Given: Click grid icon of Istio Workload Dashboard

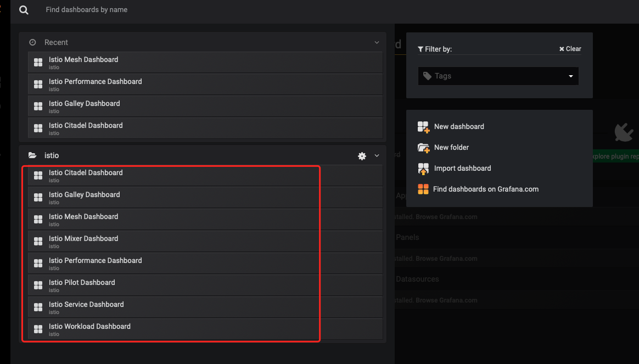Looking at the screenshot, I should coord(38,329).
